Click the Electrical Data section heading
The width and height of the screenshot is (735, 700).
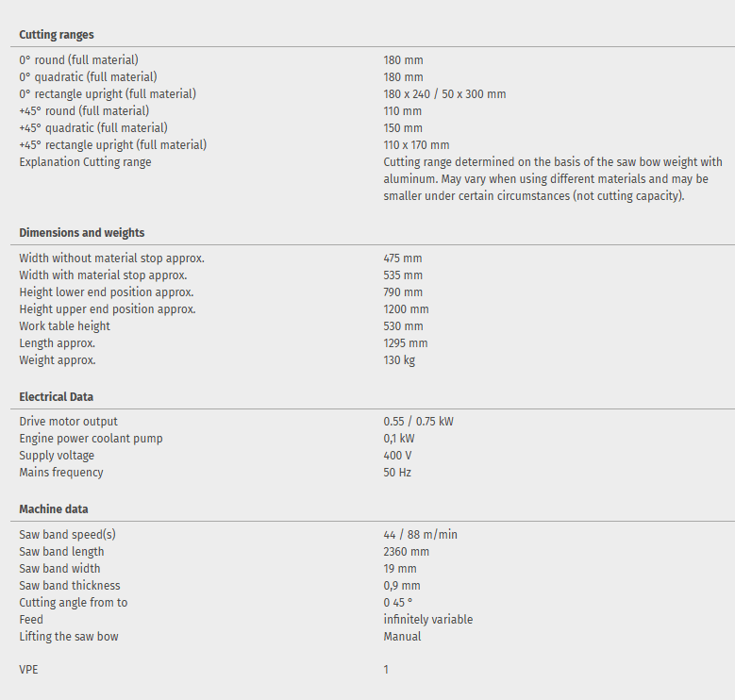click(57, 397)
